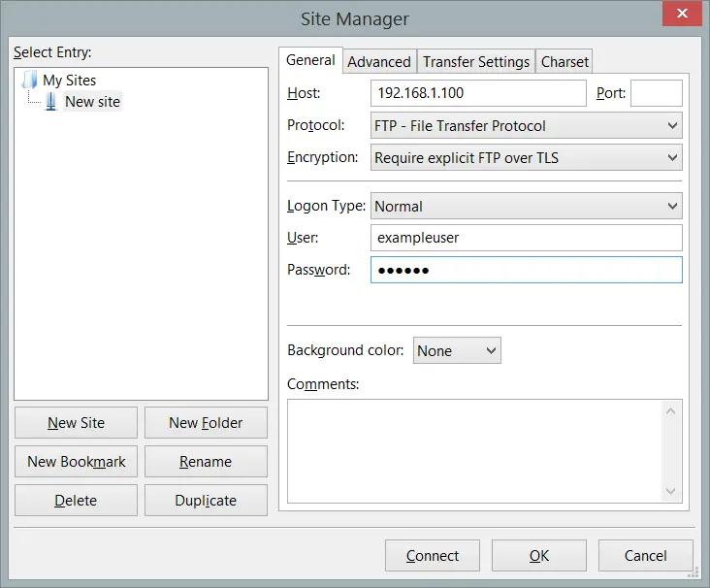
Task: Focus the Host input field
Action: (478, 93)
